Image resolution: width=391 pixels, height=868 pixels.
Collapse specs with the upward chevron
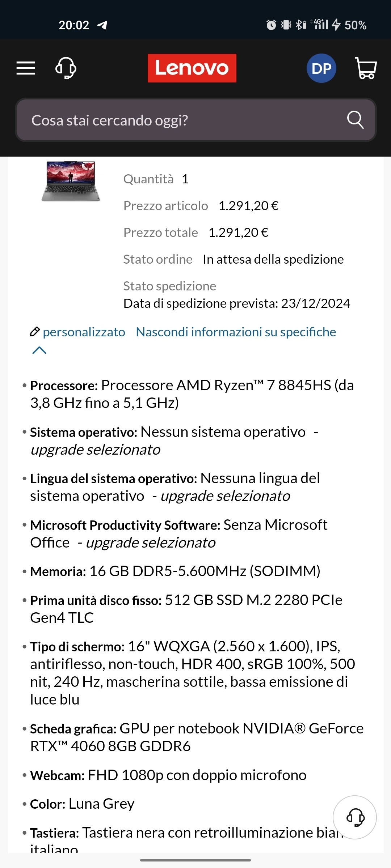click(39, 350)
